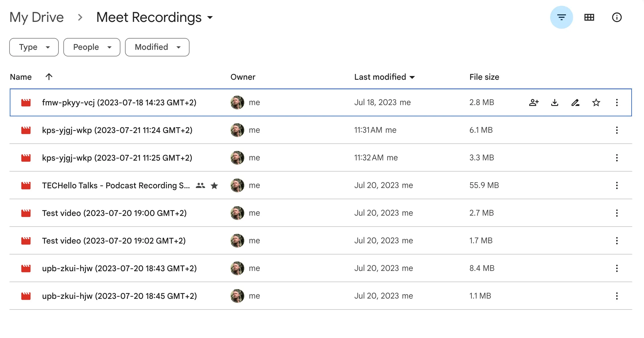The image size is (644, 338).
Task: Click the Name column header
Action: (x=20, y=77)
